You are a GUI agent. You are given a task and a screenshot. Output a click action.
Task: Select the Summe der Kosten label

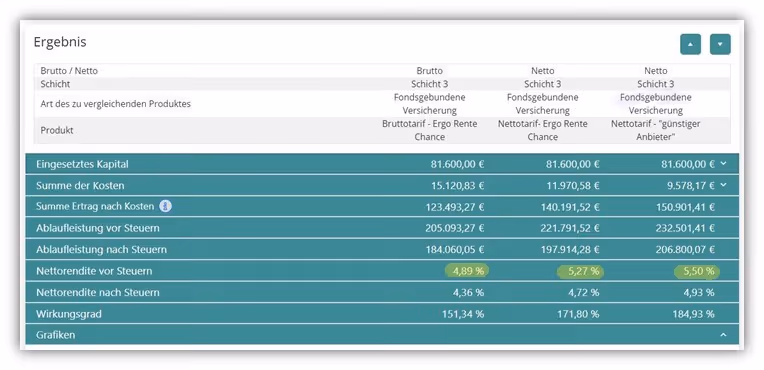tap(80, 186)
